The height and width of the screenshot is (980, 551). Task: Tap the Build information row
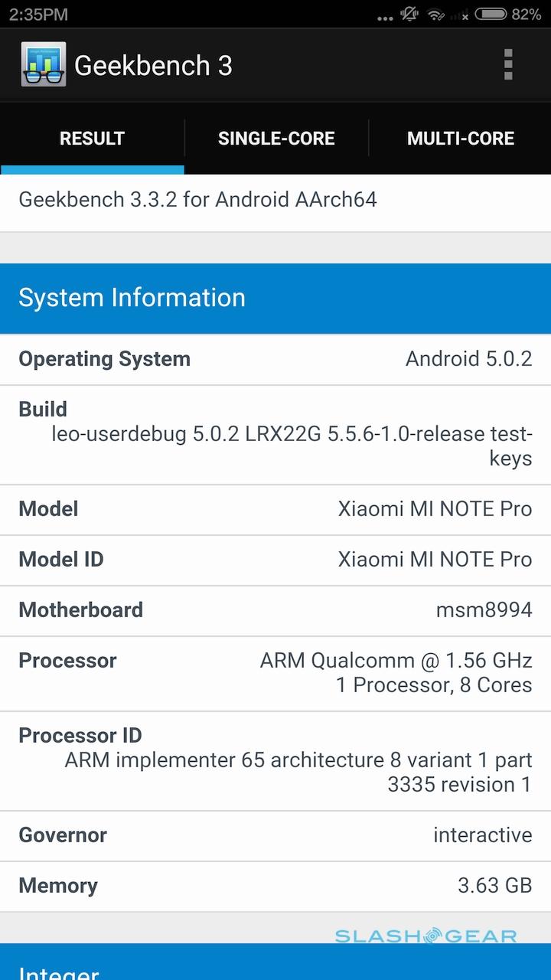pyautogui.click(x=275, y=434)
